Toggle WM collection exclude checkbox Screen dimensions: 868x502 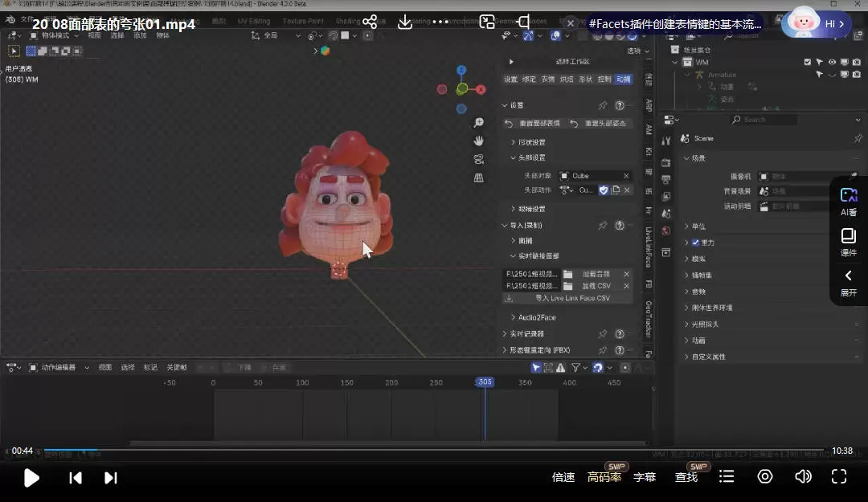coord(808,62)
